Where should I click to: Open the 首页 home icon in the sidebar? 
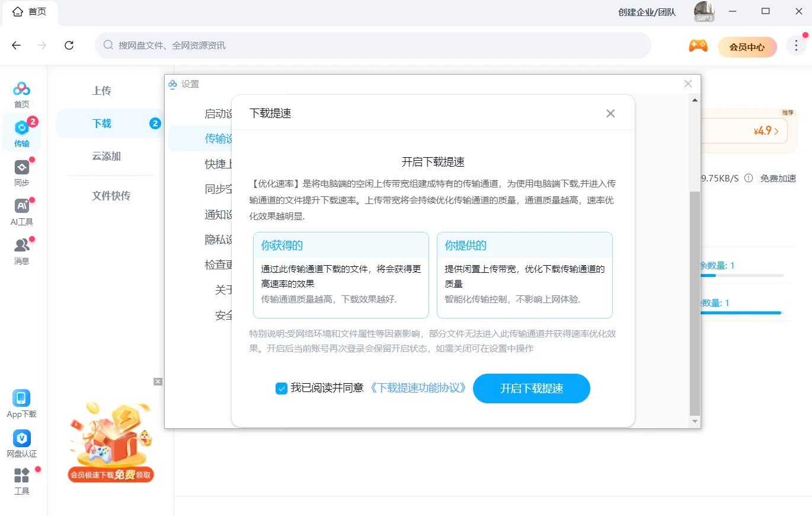21,90
